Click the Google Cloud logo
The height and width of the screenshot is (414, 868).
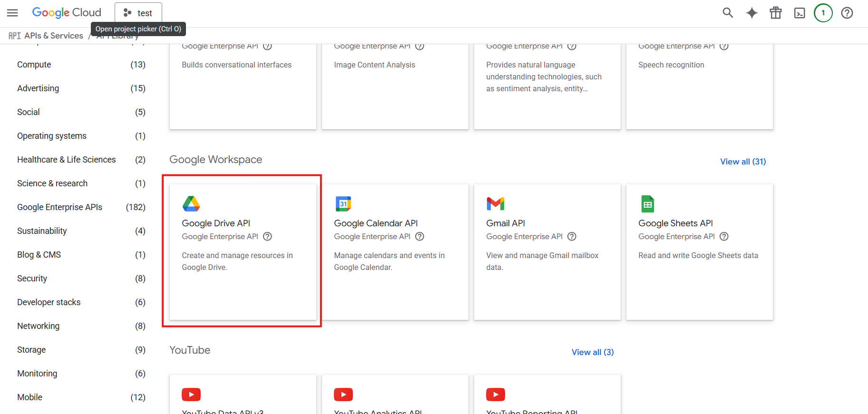pos(67,13)
